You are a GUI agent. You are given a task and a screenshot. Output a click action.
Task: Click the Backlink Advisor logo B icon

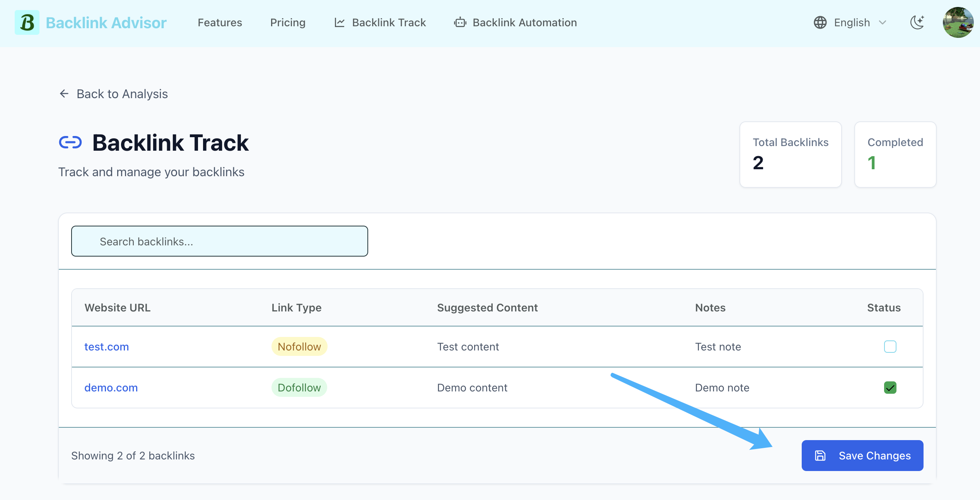(26, 22)
